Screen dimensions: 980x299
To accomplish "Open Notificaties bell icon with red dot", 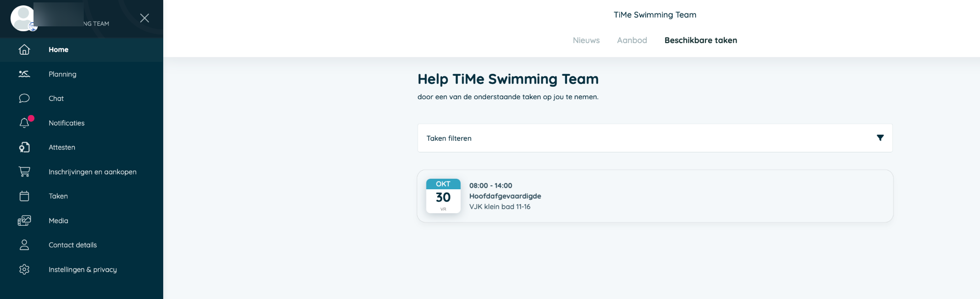I will 25,123.
